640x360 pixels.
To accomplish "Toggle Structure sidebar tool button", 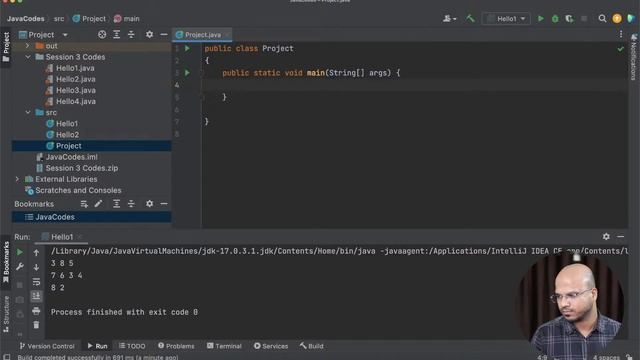I will click(x=6, y=313).
